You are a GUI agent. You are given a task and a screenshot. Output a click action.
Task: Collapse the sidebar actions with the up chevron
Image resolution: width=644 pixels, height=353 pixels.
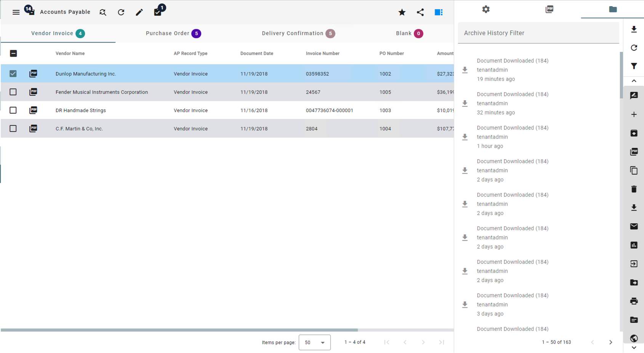pos(634,81)
